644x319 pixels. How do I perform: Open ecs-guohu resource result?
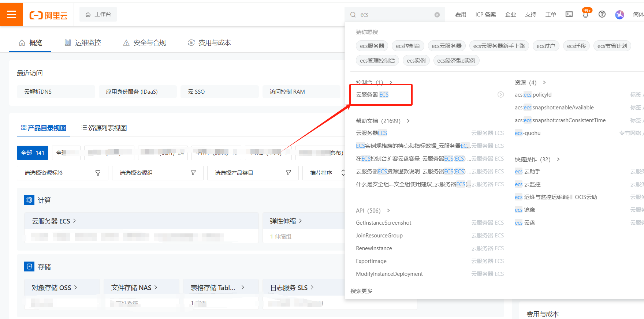tap(528, 133)
